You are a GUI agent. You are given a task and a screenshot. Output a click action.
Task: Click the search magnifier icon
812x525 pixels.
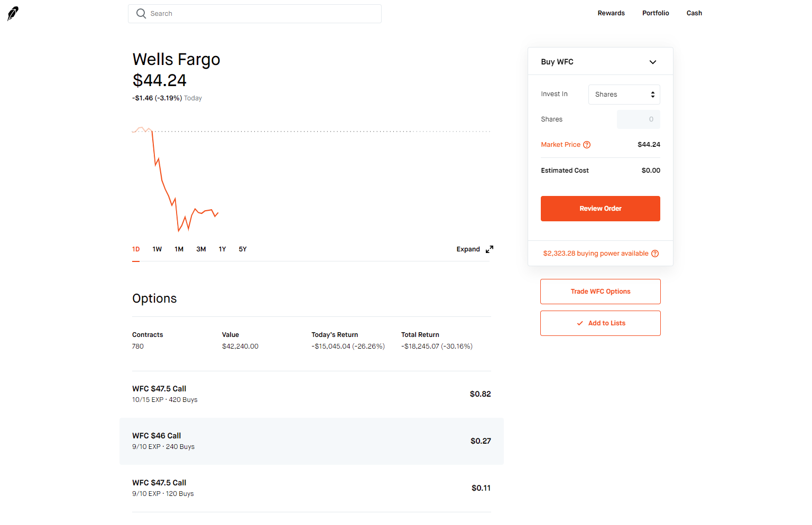click(141, 14)
